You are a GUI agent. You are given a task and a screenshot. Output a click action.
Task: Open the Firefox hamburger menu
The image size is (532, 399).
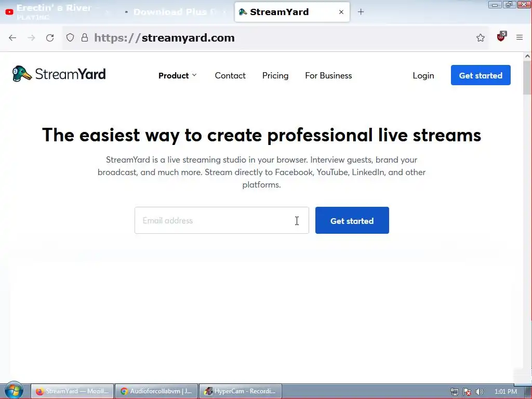click(520, 37)
